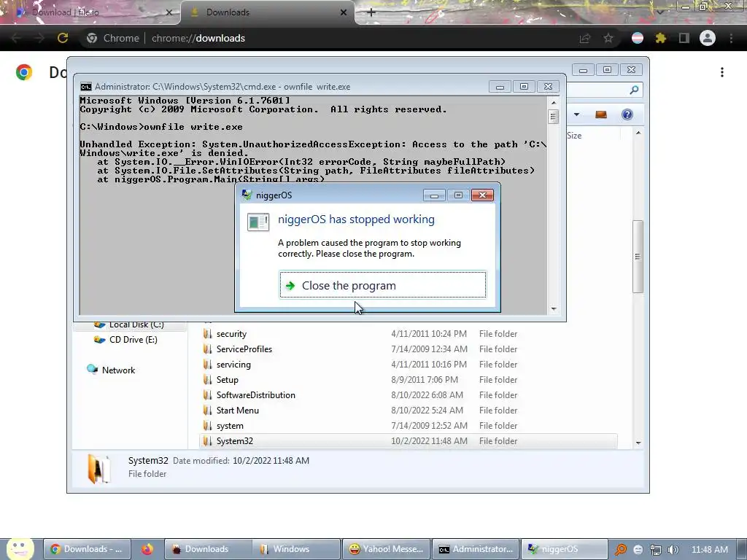Open the network tray icon

coord(656,550)
